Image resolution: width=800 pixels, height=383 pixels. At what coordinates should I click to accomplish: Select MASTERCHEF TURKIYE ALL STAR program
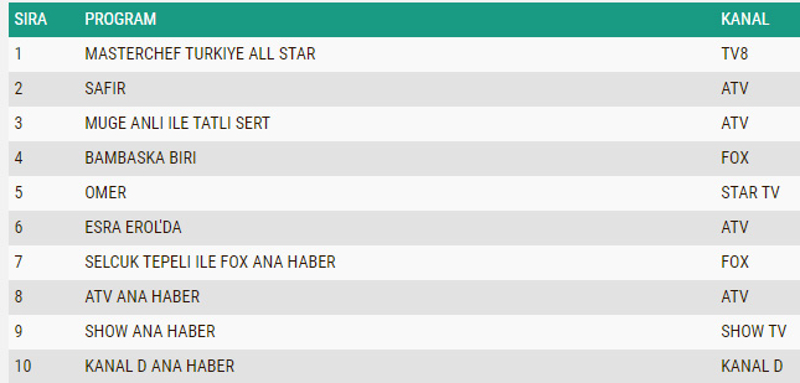(200, 54)
